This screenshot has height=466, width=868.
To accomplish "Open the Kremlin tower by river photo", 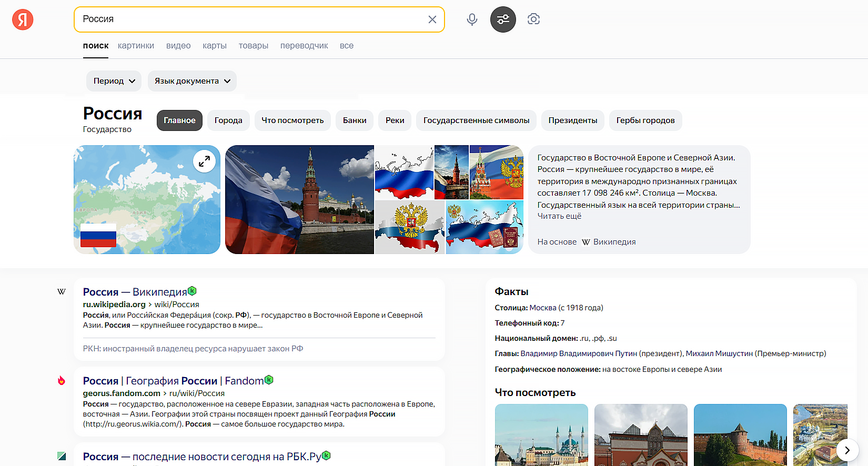I will (x=451, y=172).
